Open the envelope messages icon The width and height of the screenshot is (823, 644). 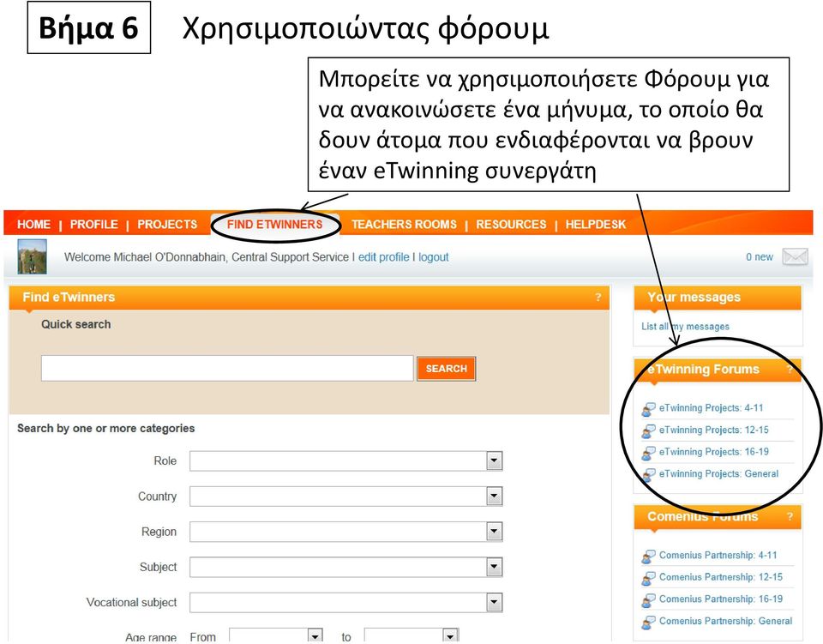tap(795, 256)
